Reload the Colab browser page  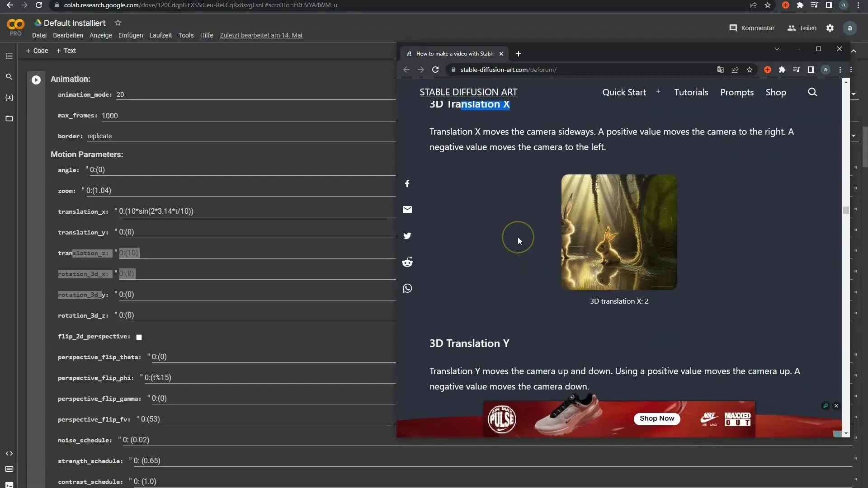tap(39, 5)
